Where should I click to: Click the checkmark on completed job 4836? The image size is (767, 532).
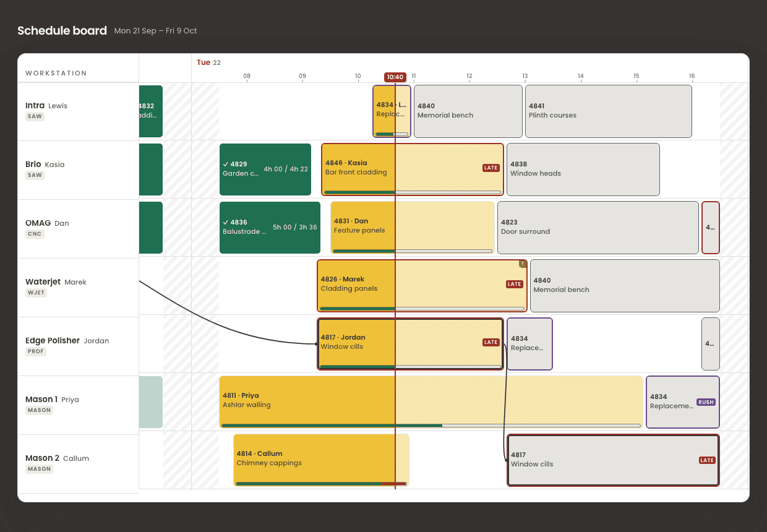coord(226,223)
